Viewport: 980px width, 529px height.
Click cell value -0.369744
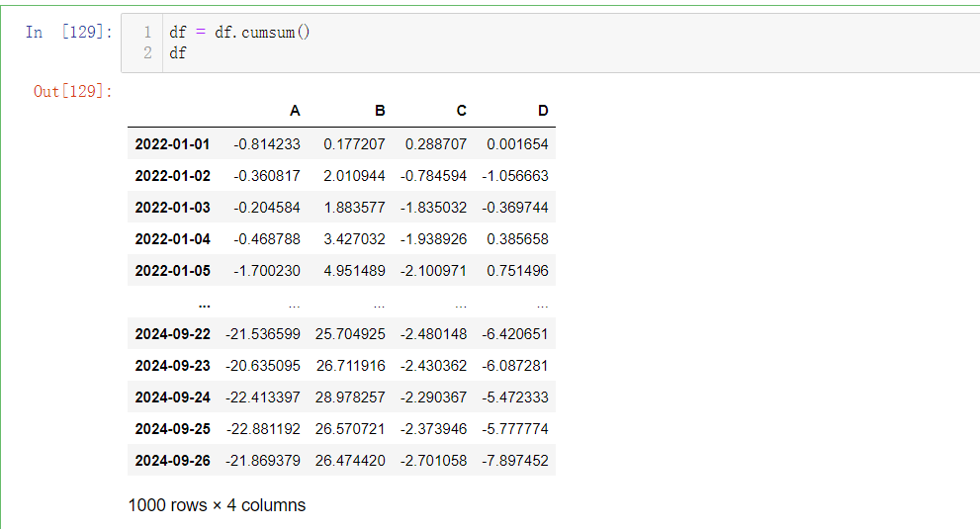click(x=515, y=208)
